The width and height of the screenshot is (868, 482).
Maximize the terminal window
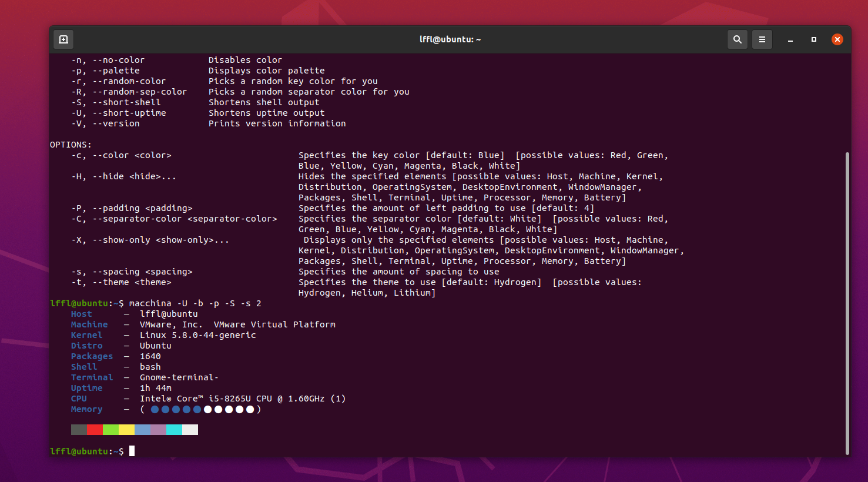pos(814,39)
